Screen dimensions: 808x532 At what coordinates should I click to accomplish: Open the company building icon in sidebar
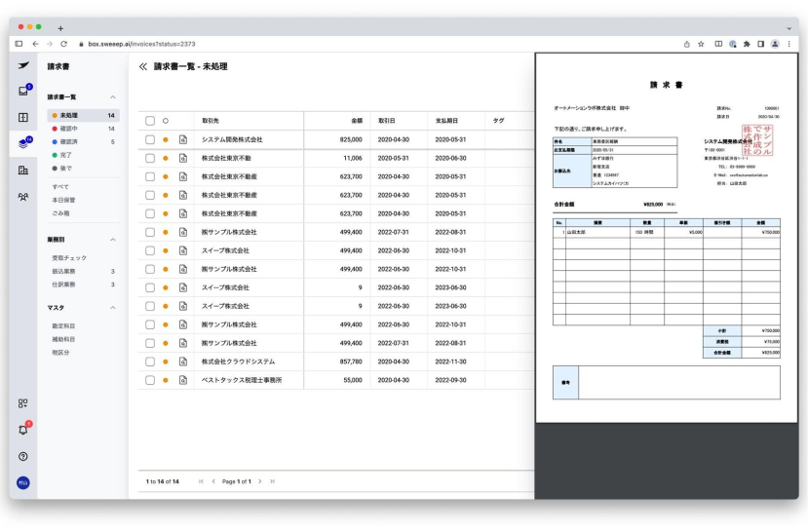click(x=23, y=170)
